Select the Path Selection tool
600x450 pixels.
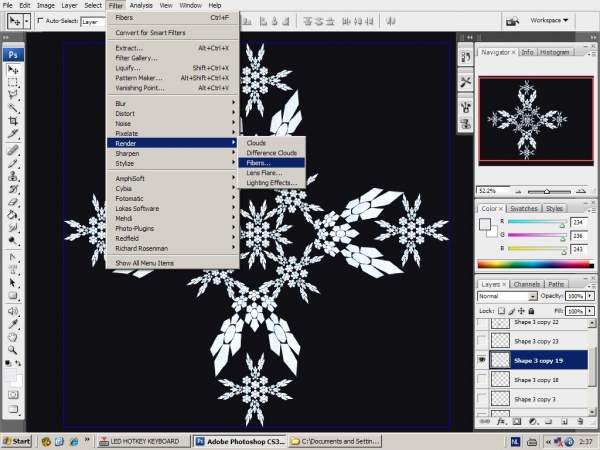tap(13, 283)
